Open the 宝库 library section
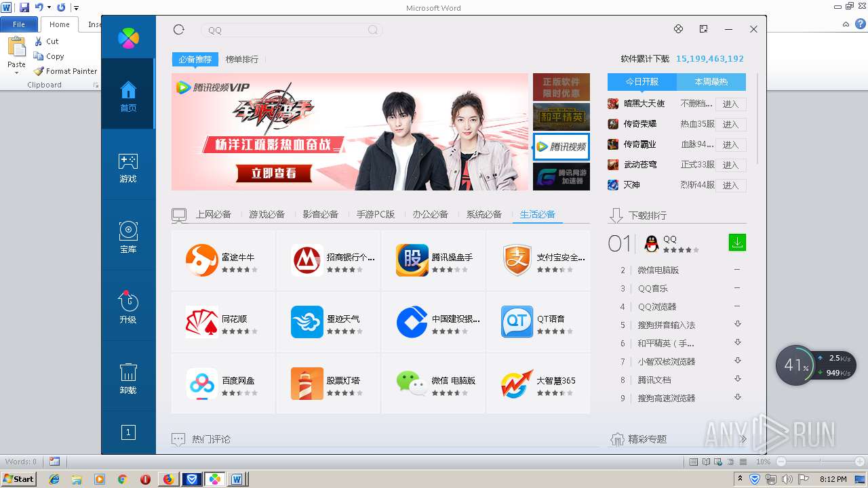868x488 pixels. tap(128, 238)
